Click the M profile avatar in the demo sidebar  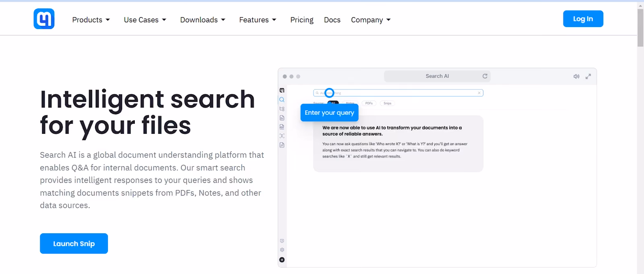282,260
